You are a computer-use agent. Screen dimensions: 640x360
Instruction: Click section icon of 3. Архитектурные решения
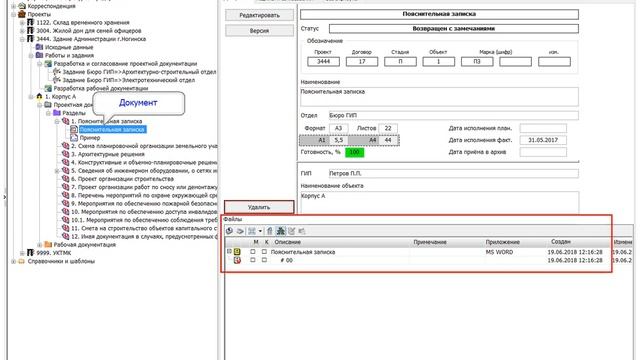click(x=65, y=154)
